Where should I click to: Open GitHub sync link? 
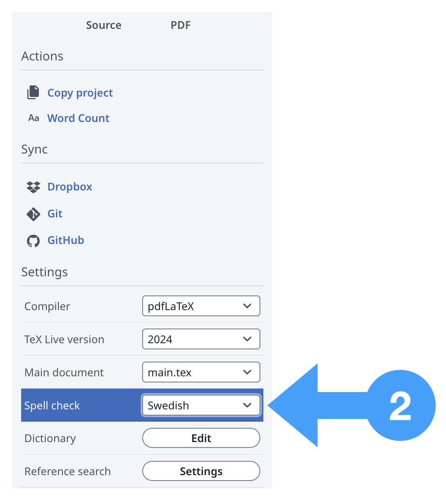pyautogui.click(x=66, y=240)
